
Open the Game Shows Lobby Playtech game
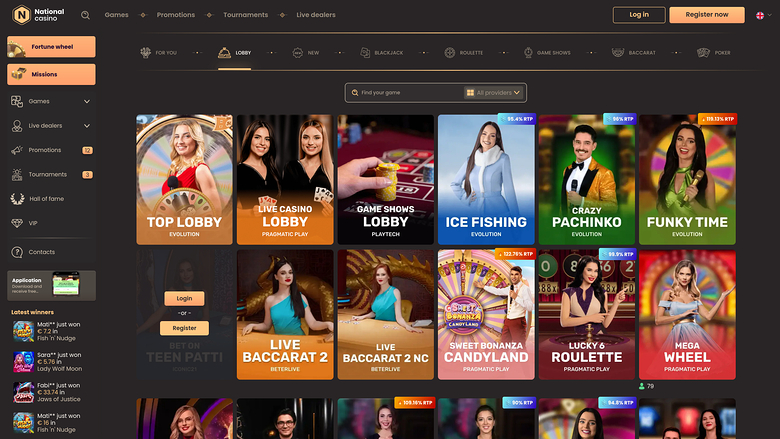(386, 179)
